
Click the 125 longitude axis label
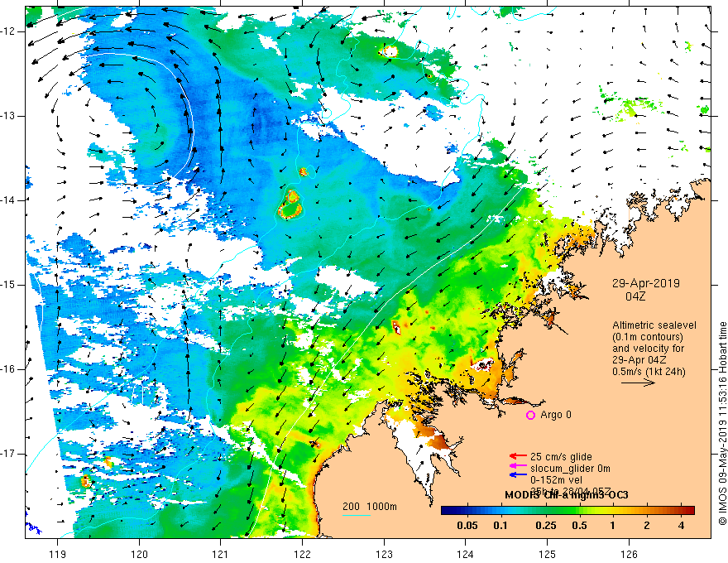tap(548, 554)
